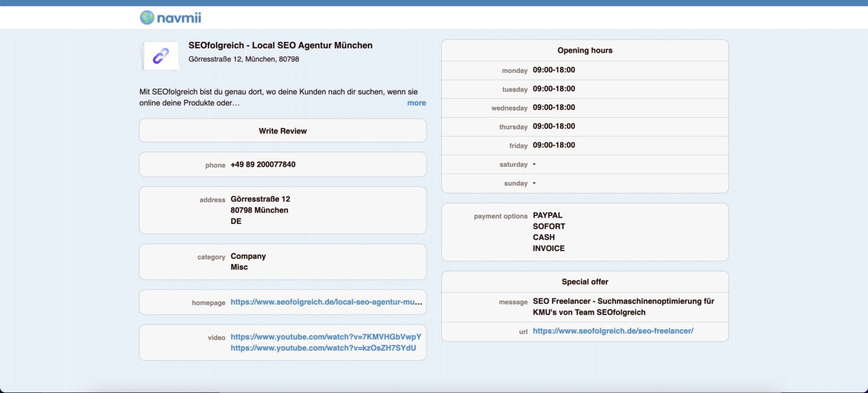The height and width of the screenshot is (393, 868).
Task: Click the Write Review button
Action: coord(283,131)
